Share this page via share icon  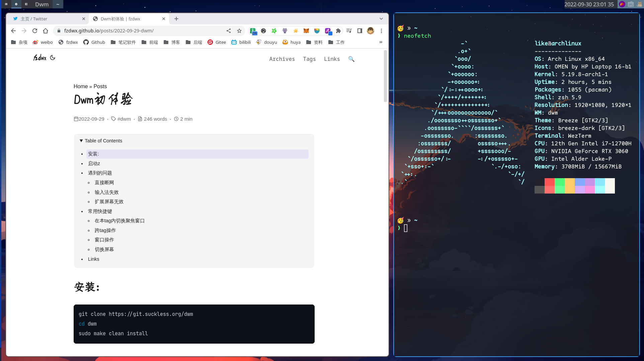click(229, 31)
